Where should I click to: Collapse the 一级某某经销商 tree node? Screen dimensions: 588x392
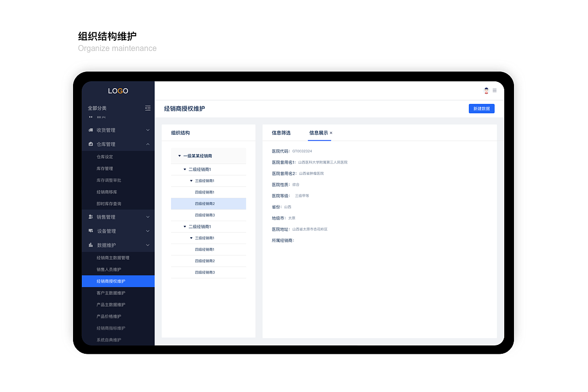(x=179, y=156)
